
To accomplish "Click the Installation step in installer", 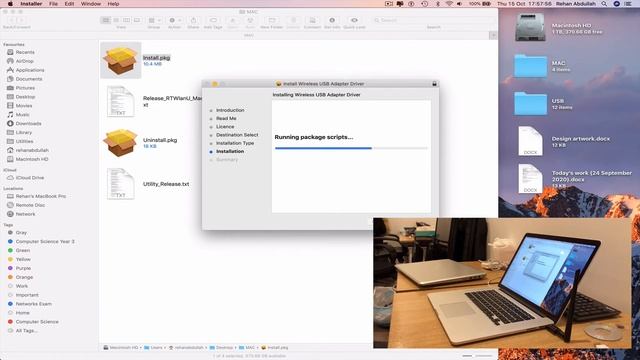I will click(x=230, y=151).
